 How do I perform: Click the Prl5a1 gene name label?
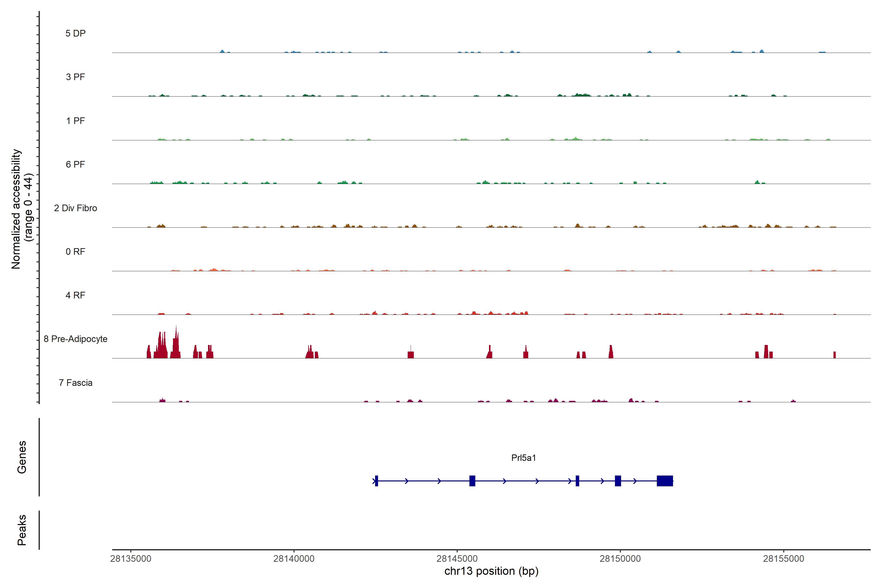(x=524, y=457)
